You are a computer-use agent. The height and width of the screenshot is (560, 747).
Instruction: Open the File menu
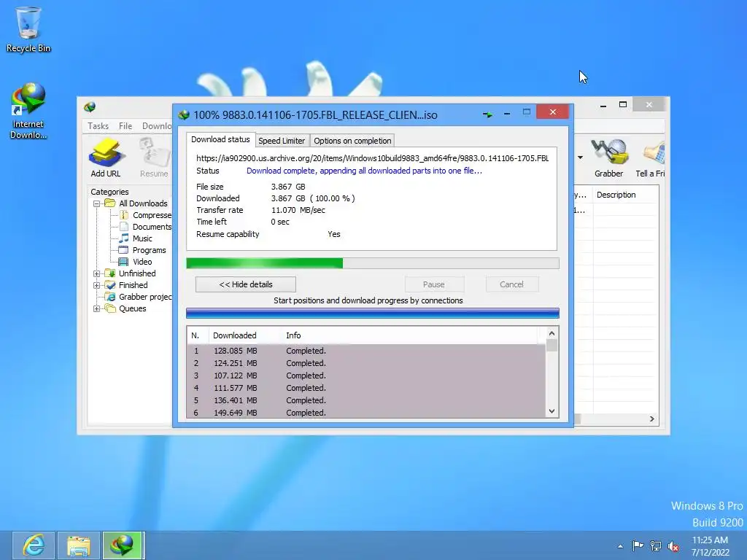(x=125, y=125)
